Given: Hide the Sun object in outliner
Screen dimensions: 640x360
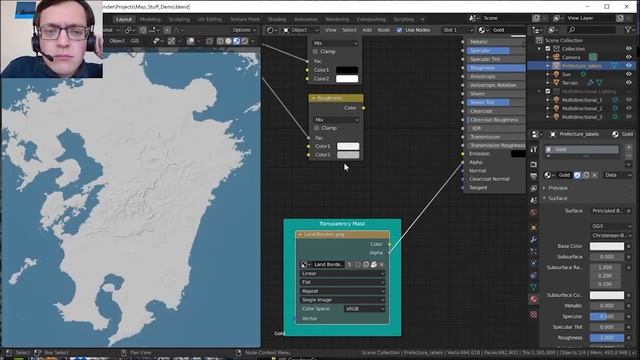Looking at the screenshot, I should coord(629,74).
